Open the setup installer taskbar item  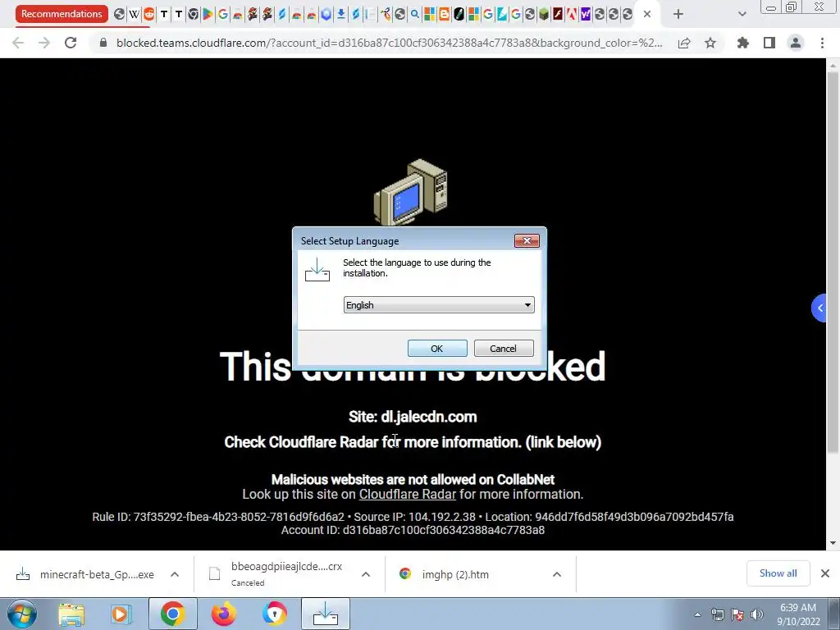325,614
